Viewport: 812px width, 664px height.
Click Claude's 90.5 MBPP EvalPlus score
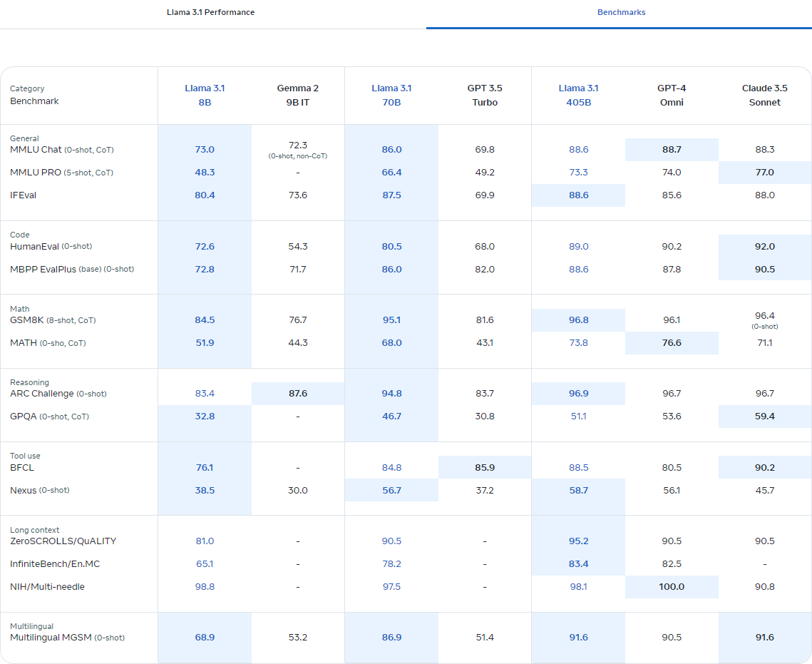tap(764, 270)
